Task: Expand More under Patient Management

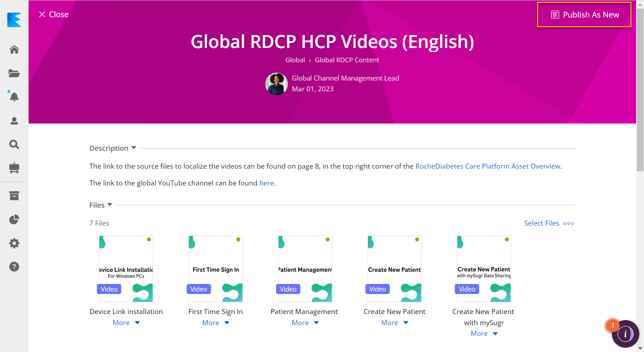Action: pyautogui.click(x=305, y=323)
